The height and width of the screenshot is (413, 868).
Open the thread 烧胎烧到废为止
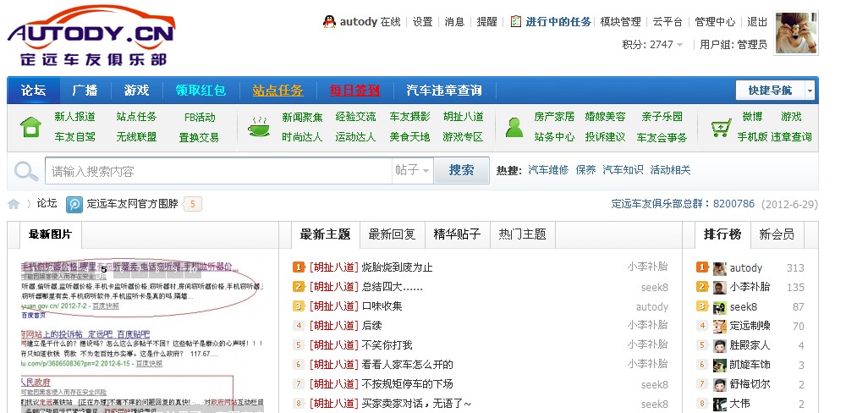tap(397, 267)
